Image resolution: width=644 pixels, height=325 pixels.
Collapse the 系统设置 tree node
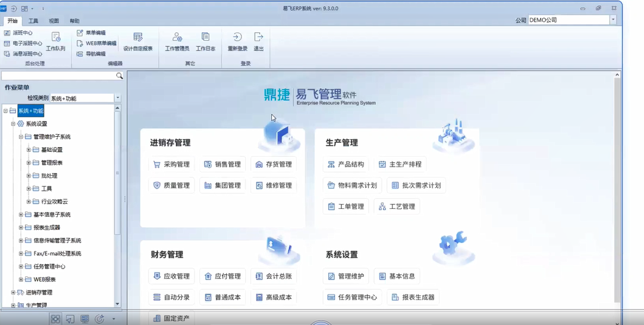[x=13, y=124]
